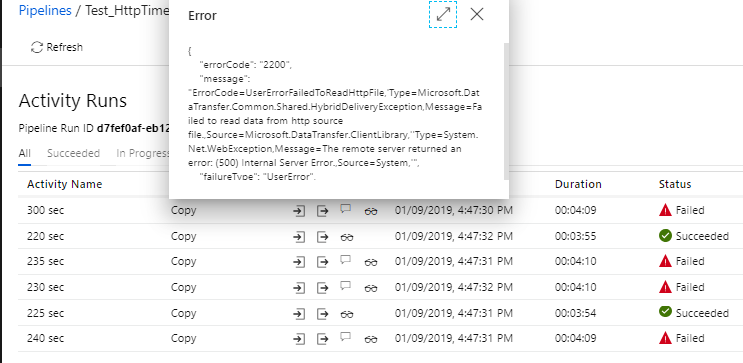Select the All tab

coord(25,154)
